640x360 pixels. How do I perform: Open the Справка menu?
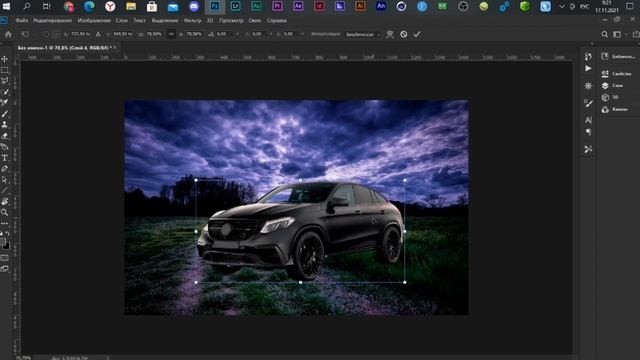[x=276, y=20]
